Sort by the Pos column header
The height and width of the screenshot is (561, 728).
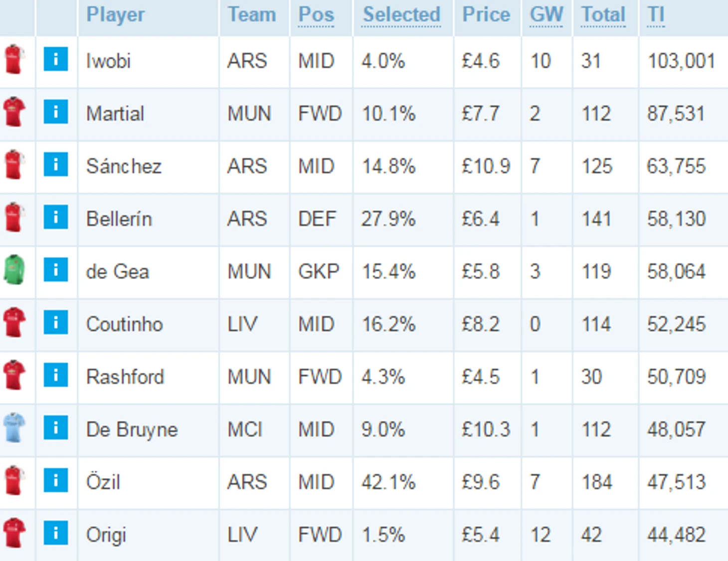point(316,14)
